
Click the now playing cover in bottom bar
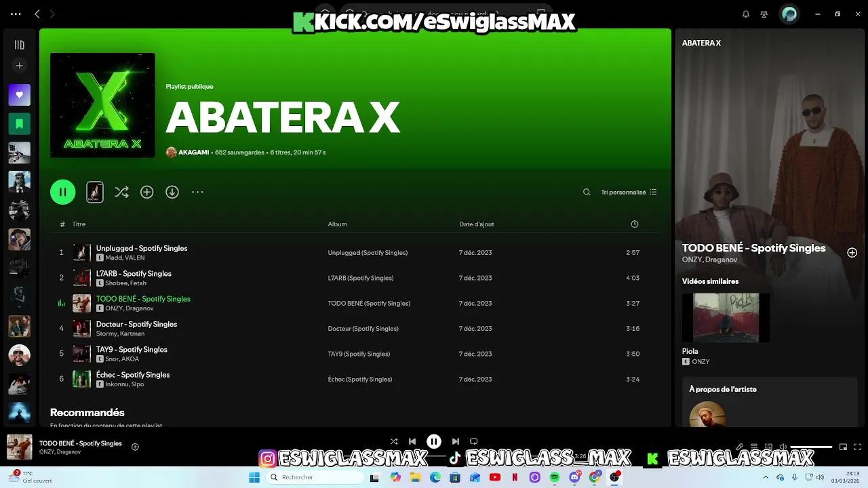19,447
